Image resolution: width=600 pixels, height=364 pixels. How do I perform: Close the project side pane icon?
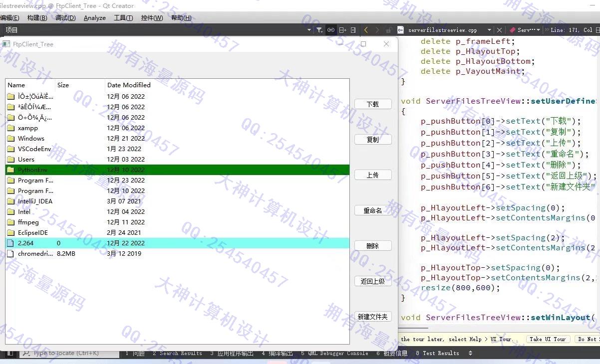coord(353,30)
